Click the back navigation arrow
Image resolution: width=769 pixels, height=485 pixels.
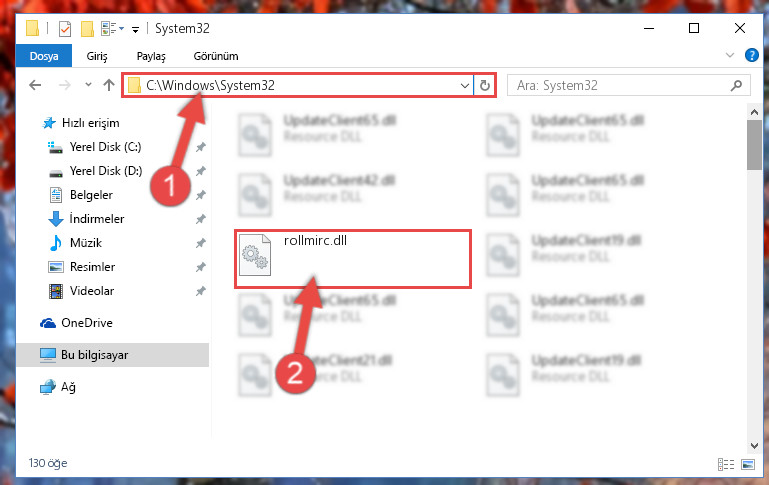click(x=35, y=85)
